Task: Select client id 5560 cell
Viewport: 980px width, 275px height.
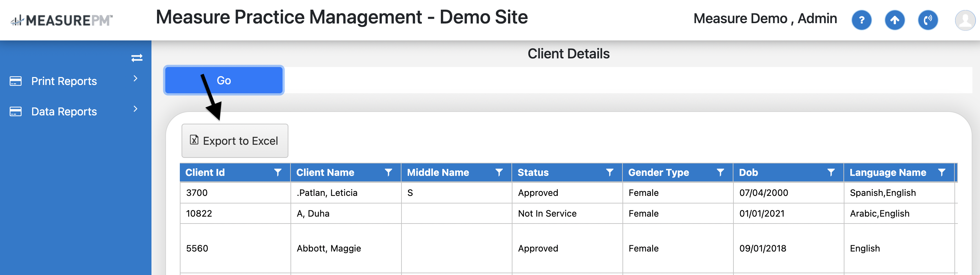Action: 235,248
